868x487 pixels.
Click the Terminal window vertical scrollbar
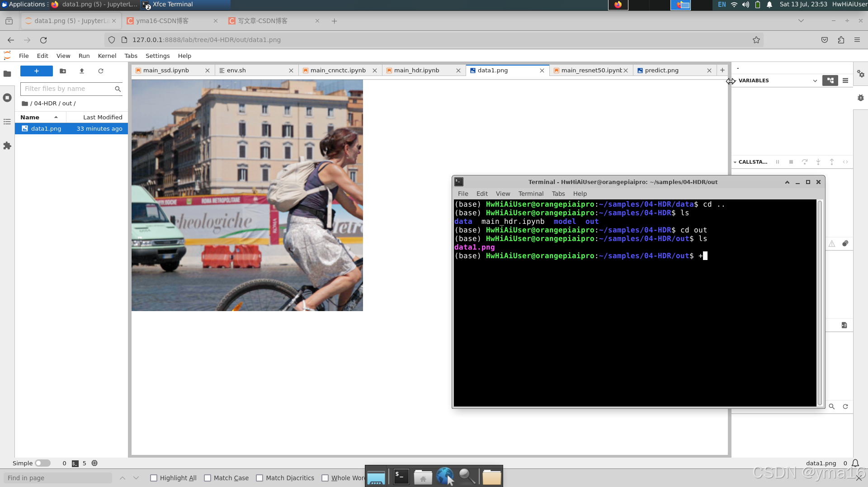[820, 303]
